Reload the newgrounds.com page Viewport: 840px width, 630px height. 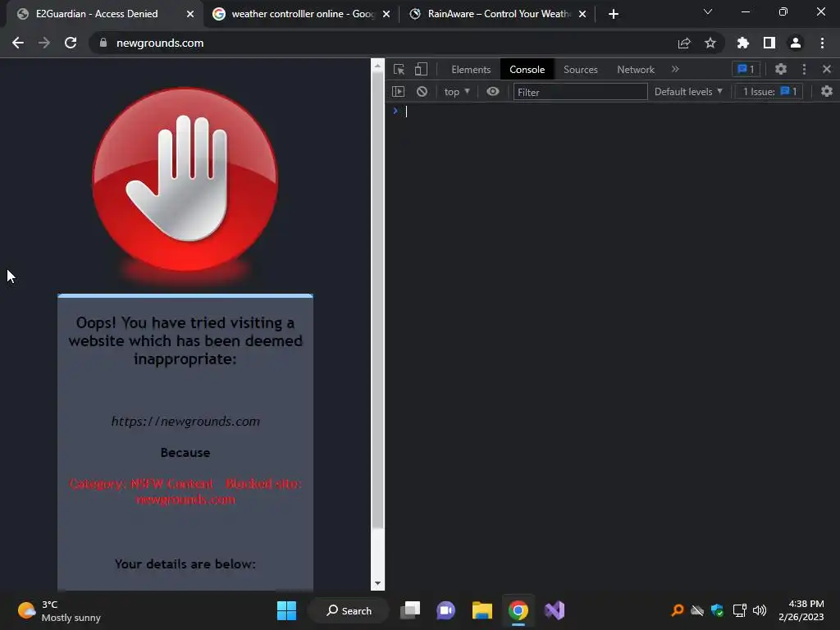[71, 43]
